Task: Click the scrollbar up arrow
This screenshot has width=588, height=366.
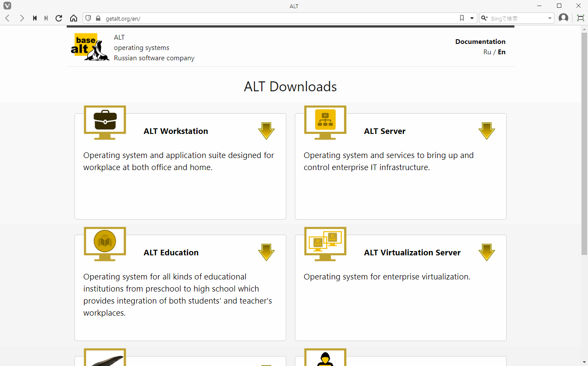Action: (x=584, y=28)
